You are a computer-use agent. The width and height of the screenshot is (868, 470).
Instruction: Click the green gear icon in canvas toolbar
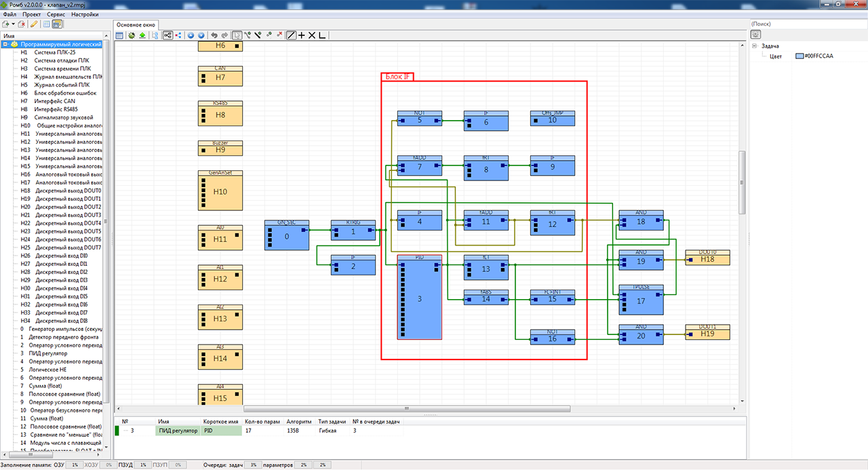[132, 35]
